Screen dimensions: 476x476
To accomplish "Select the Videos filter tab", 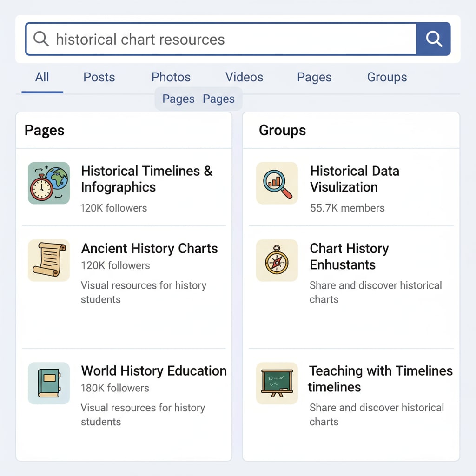I will pos(244,77).
